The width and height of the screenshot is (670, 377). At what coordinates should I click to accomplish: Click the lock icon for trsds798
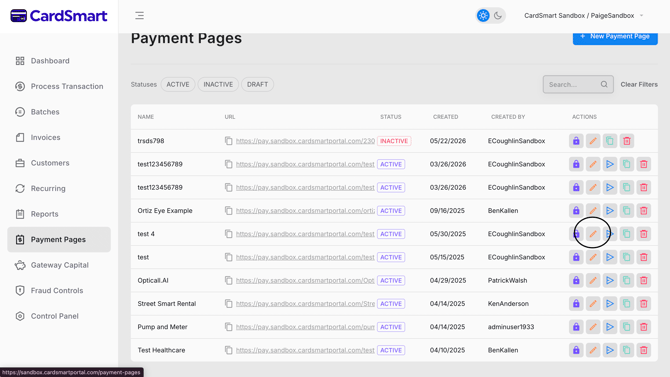tap(576, 141)
